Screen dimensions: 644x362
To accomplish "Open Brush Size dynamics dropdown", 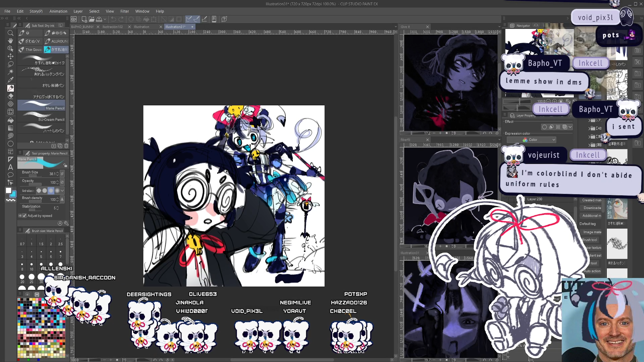I will [62, 174].
